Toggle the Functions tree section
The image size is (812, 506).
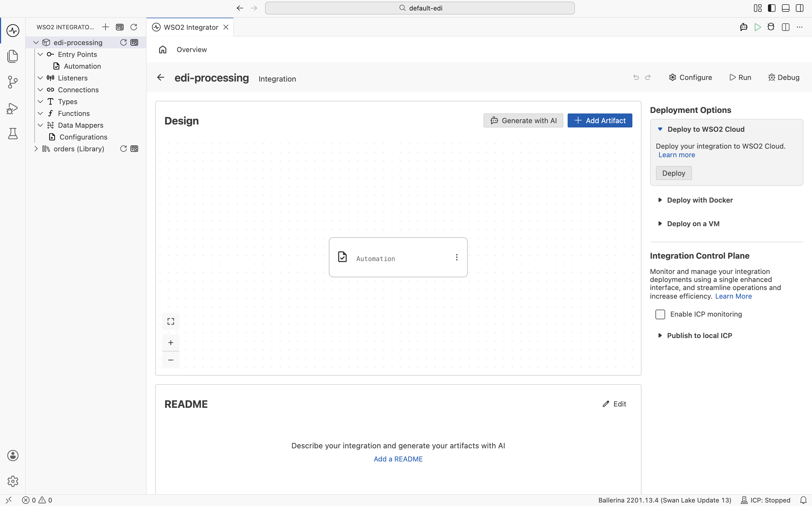[40, 113]
